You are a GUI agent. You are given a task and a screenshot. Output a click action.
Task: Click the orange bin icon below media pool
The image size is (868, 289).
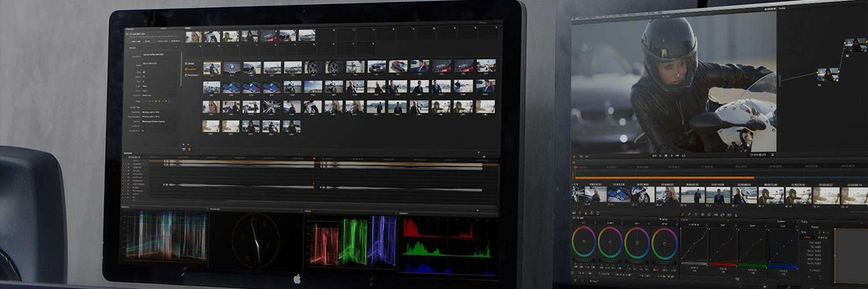coord(190,148)
